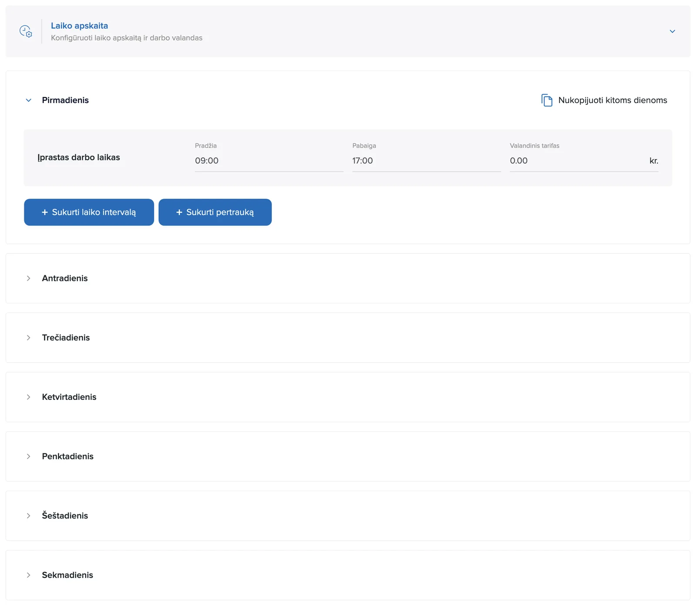The width and height of the screenshot is (696, 616).
Task: Click the Pirmadienis heading text
Action: (65, 100)
